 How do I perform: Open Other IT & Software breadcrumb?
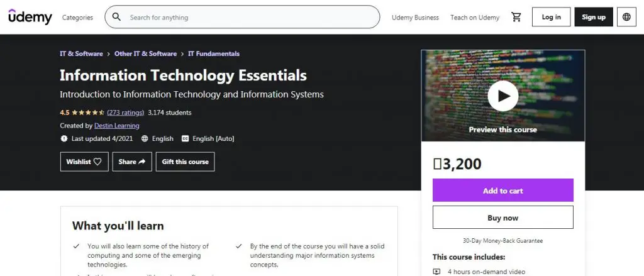(x=145, y=54)
